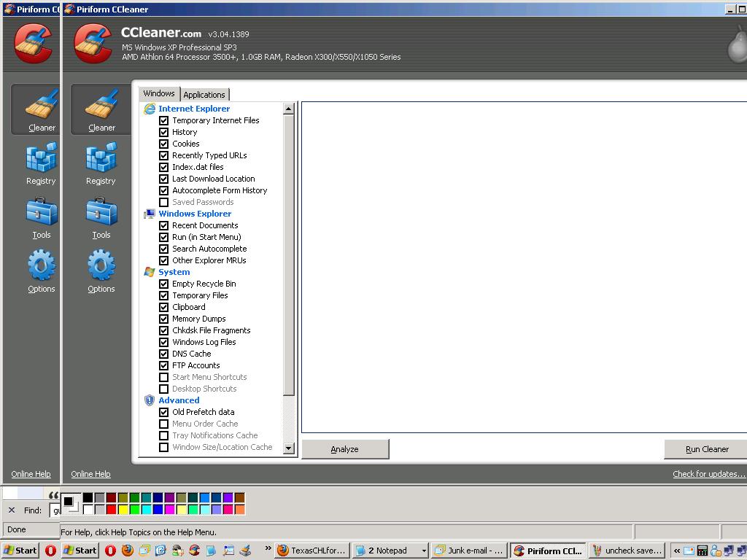Click the System section Windows flag icon
This screenshot has width=747, height=560.
(150, 272)
